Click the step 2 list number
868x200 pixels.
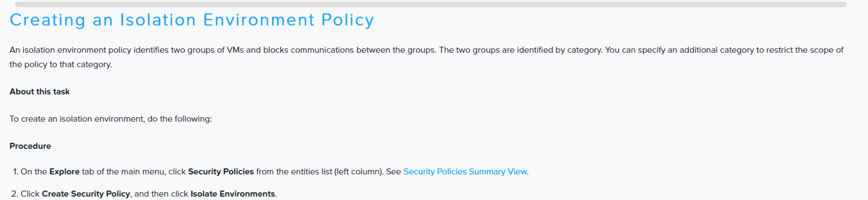15,194
